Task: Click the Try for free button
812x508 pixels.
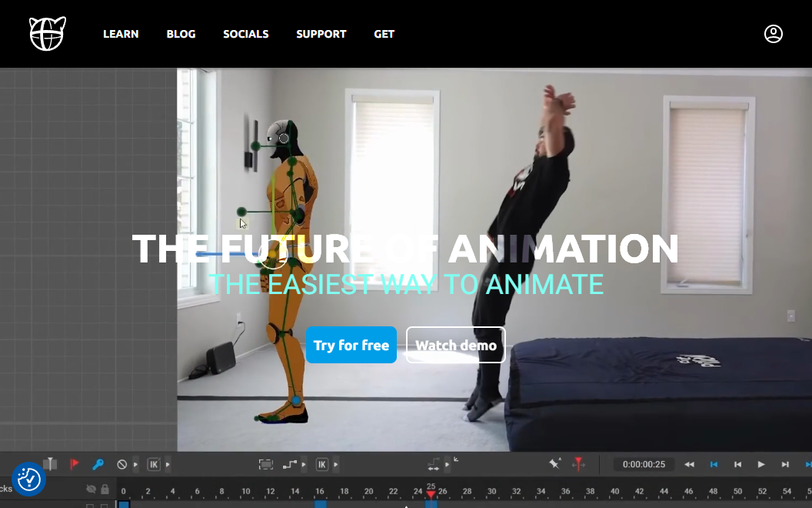Action: coord(351,345)
